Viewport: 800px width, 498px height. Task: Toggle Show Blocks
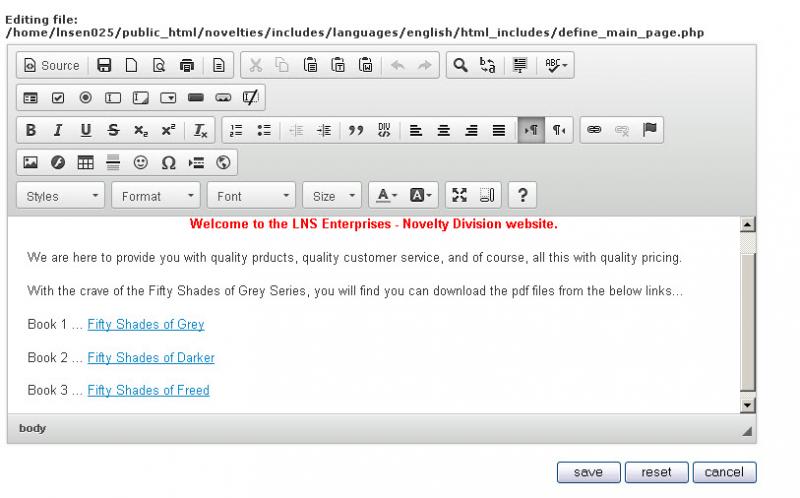487,195
